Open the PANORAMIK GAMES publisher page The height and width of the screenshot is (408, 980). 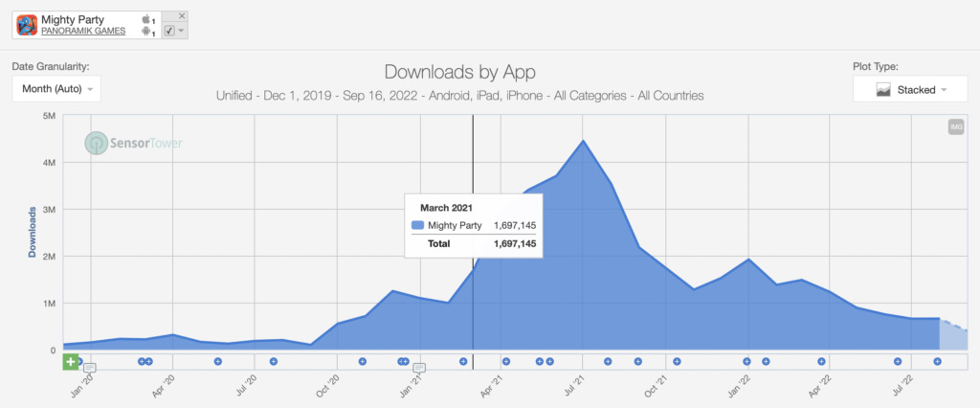(83, 32)
